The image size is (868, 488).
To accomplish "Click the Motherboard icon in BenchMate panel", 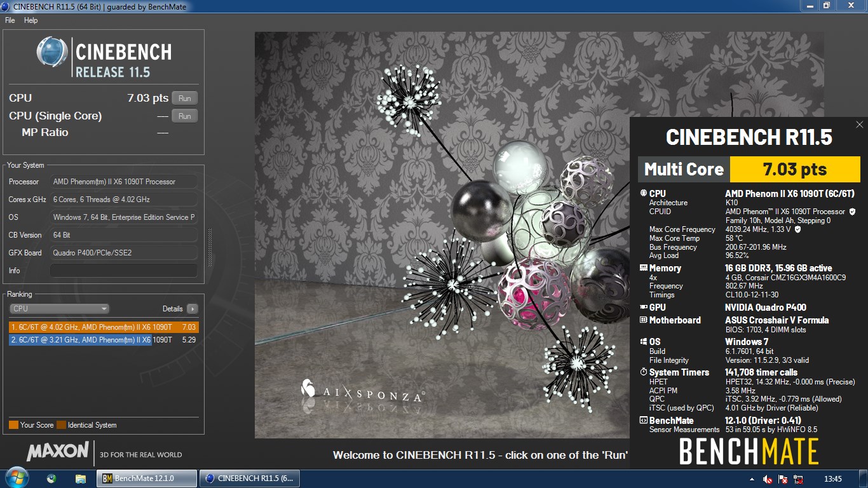I will click(643, 320).
